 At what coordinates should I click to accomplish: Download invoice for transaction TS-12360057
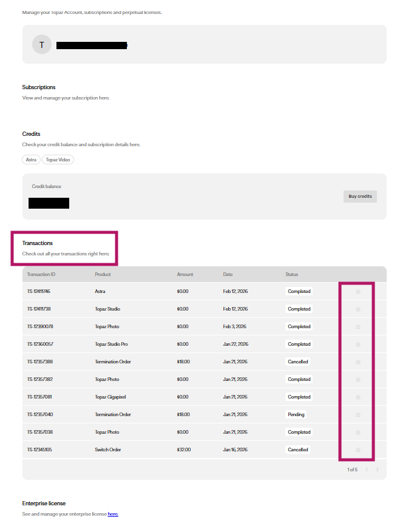point(358,345)
